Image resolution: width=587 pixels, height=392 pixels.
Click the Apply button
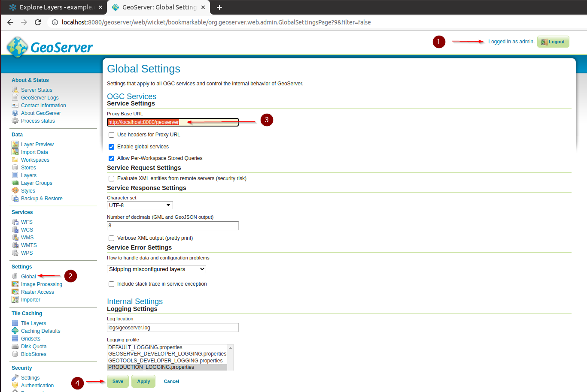pos(143,381)
